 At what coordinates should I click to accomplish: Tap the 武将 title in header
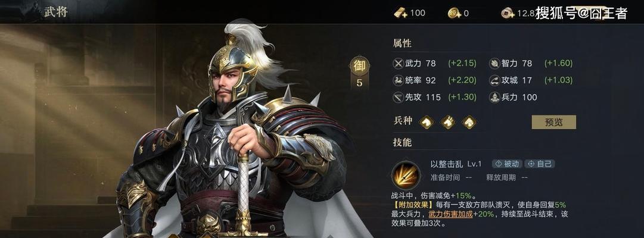coord(56,11)
